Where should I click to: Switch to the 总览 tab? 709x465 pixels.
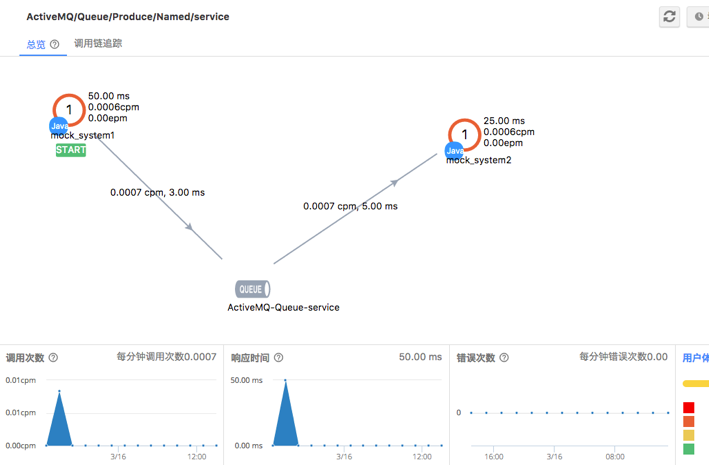[36, 44]
